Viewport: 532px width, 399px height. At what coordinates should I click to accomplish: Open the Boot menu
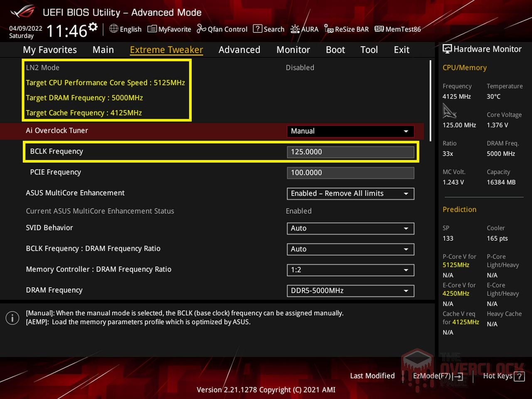point(335,49)
